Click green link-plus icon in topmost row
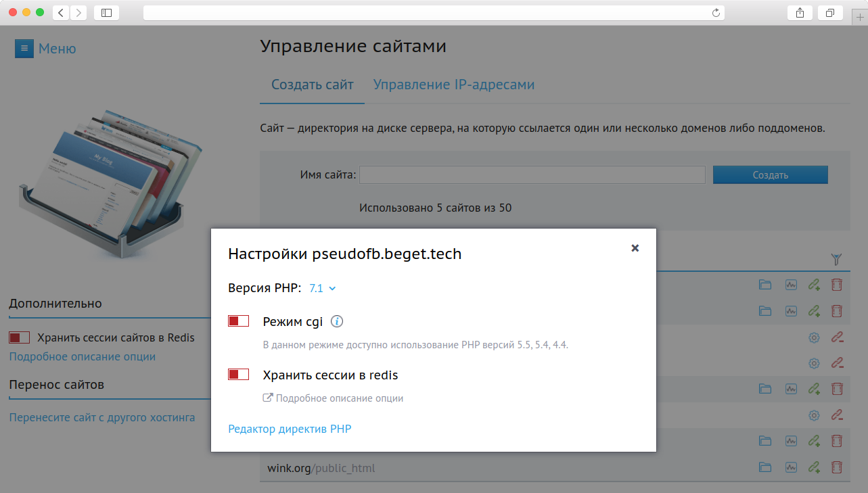The width and height of the screenshot is (868, 493). tap(814, 285)
